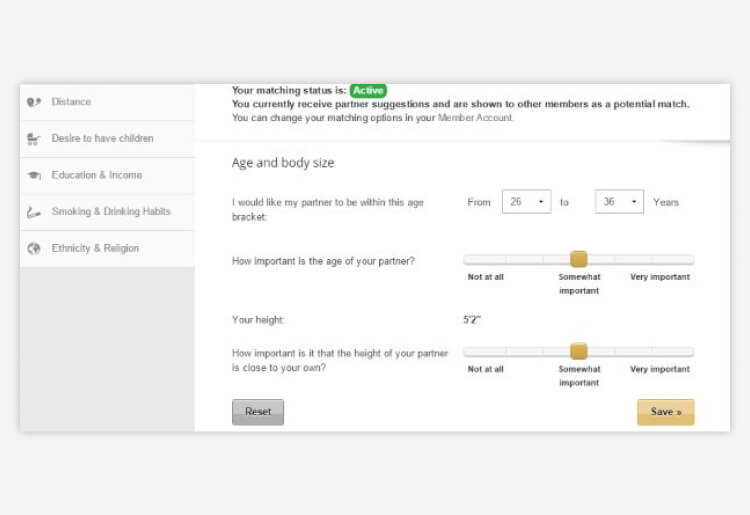Switch to Ethnicity & Religion section

(x=107, y=249)
